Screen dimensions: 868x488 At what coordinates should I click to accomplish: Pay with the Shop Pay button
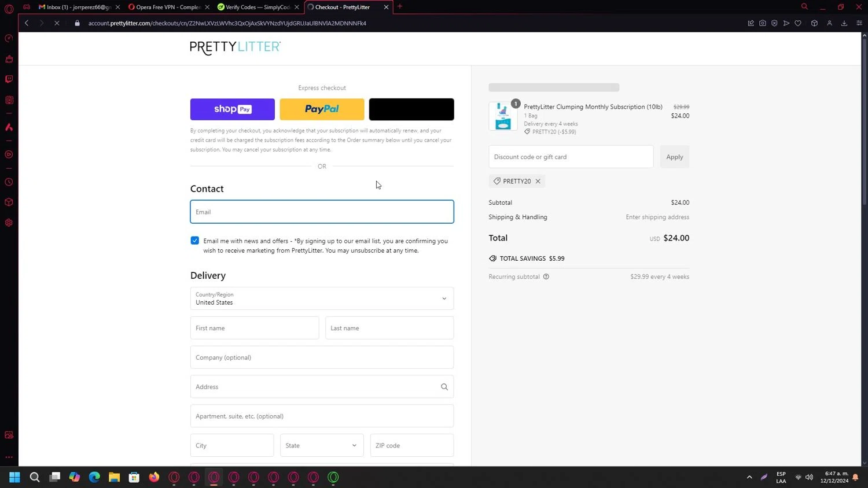pos(233,109)
